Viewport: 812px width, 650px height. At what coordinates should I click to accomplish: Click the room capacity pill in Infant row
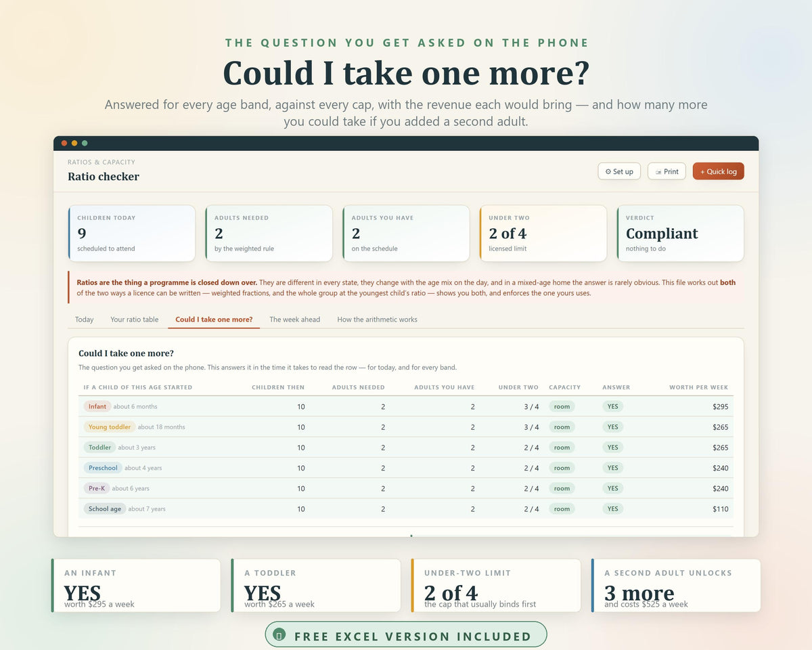point(562,406)
